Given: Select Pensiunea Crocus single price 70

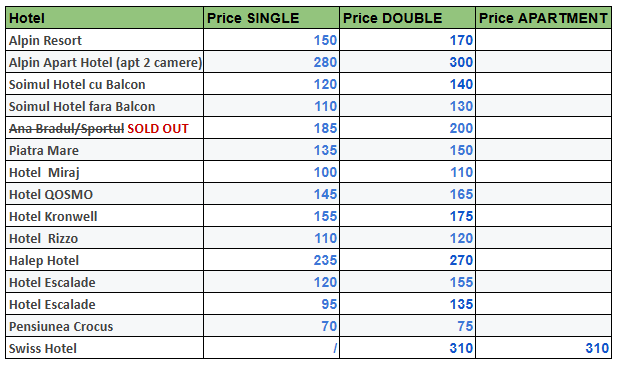Looking at the screenshot, I should tap(329, 326).
